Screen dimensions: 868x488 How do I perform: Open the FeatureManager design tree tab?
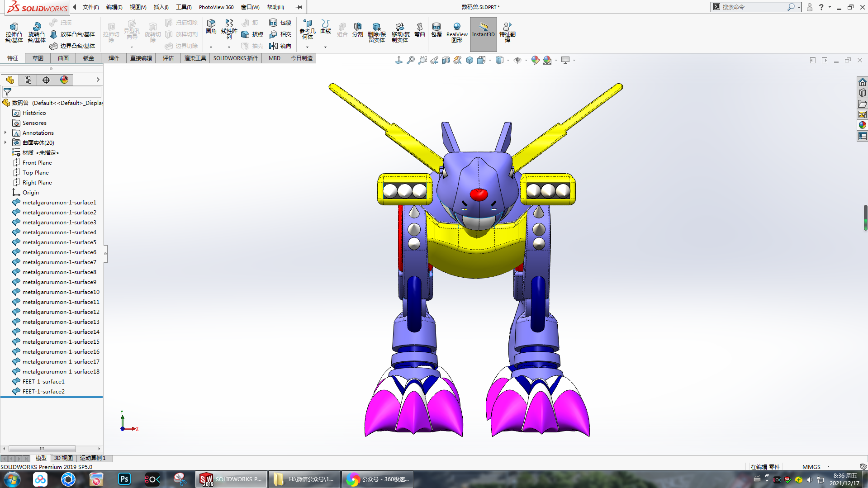pos(10,80)
